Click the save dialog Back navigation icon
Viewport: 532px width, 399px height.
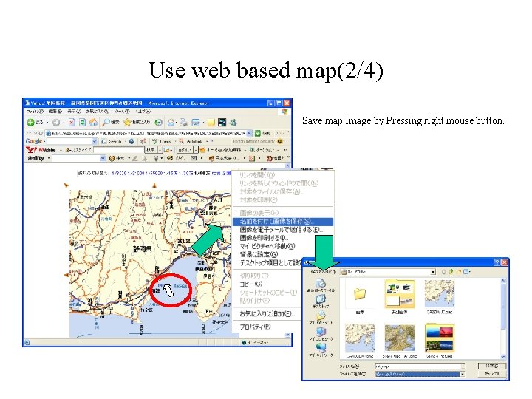click(x=444, y=272)
